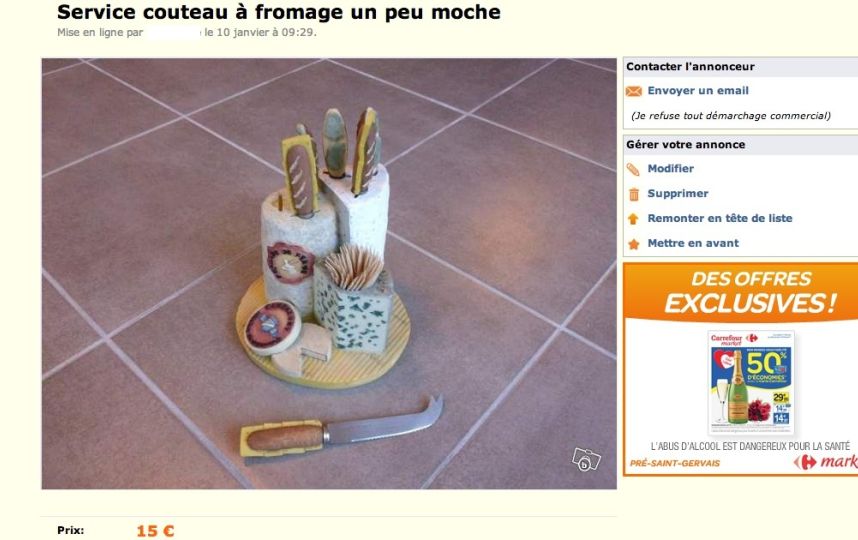Select the Modifier link
Viewport: 858px width, 540px height.
[x=670, y=169]
